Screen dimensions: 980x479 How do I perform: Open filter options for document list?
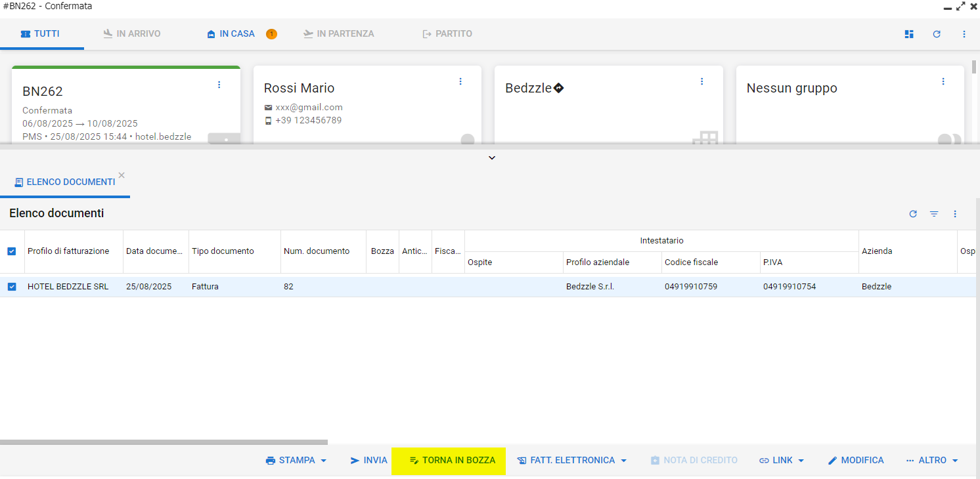[934, 214]
